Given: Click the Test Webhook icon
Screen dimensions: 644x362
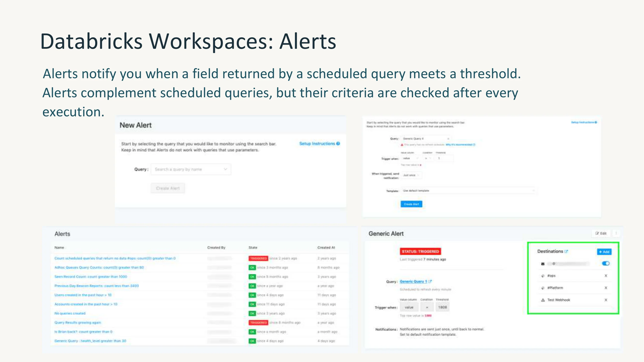Looking at the screenshot, I should tap(543, 300).
